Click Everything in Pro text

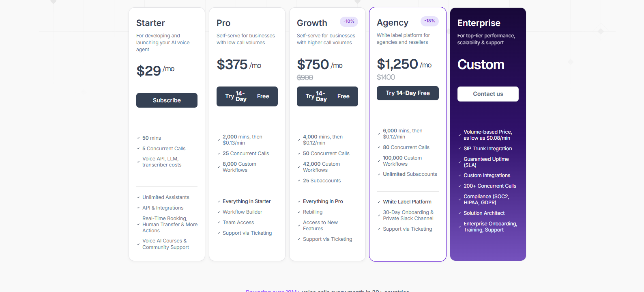(323, 201)
